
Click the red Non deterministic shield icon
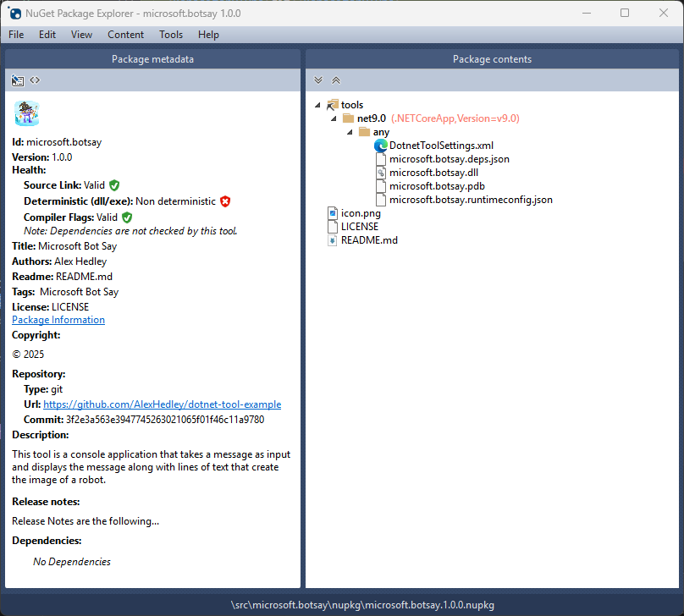coord(225,201)
